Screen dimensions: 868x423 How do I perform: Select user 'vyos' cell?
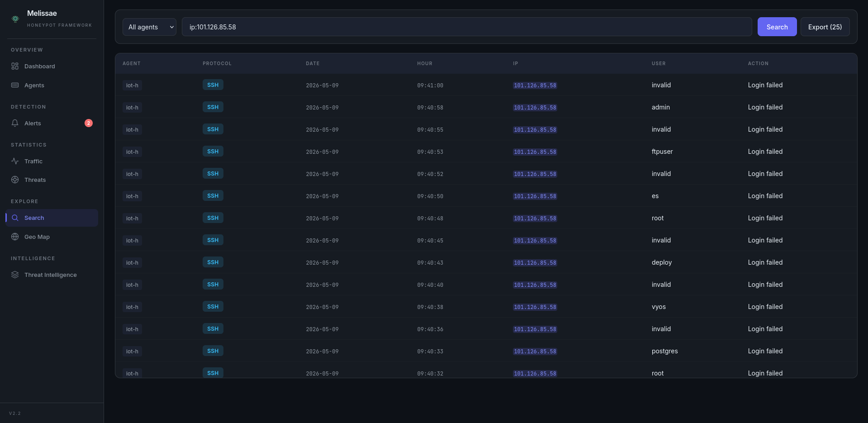point(659,307)
